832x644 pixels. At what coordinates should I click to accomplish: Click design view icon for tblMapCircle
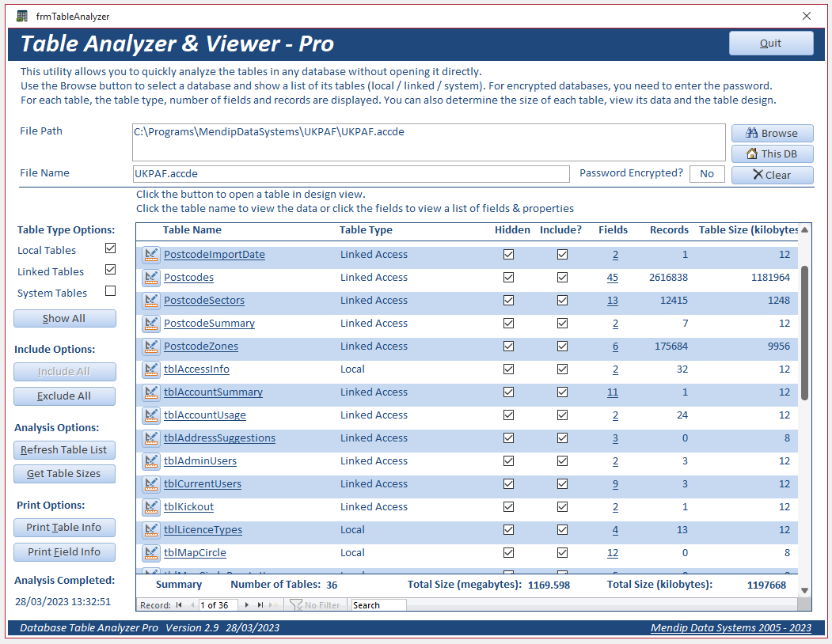(x=151, y=553)
